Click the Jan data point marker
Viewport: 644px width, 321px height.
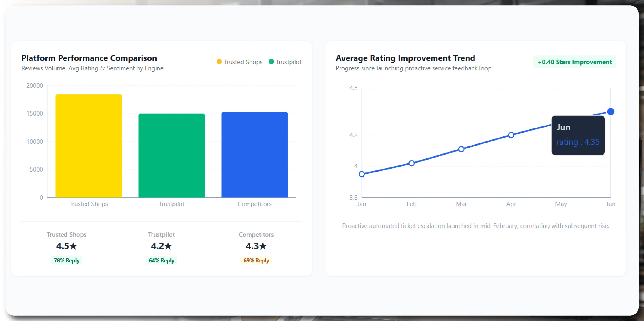click(361, 174)
